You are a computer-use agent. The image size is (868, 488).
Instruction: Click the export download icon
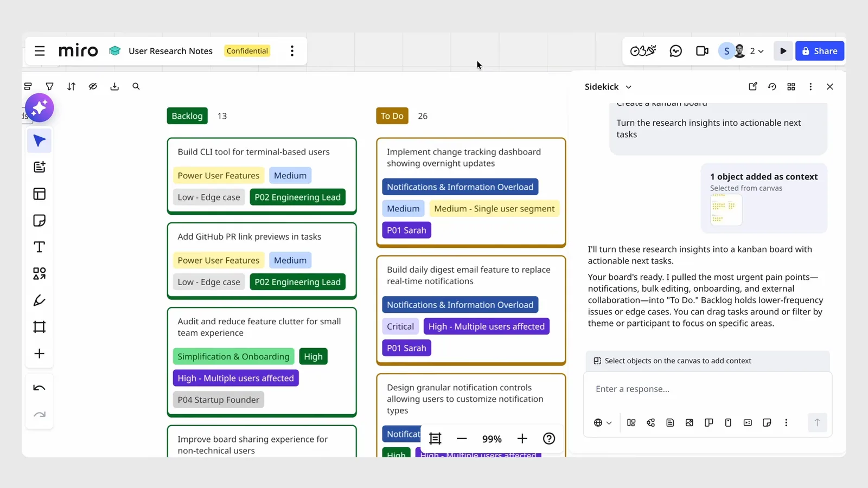[x=114, y=86]
